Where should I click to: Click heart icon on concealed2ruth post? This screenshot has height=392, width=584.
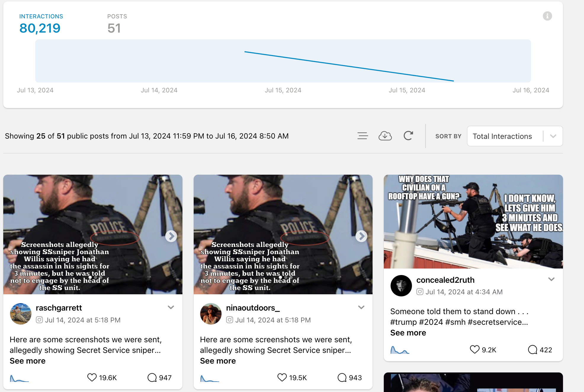click(x=474, y=350)
